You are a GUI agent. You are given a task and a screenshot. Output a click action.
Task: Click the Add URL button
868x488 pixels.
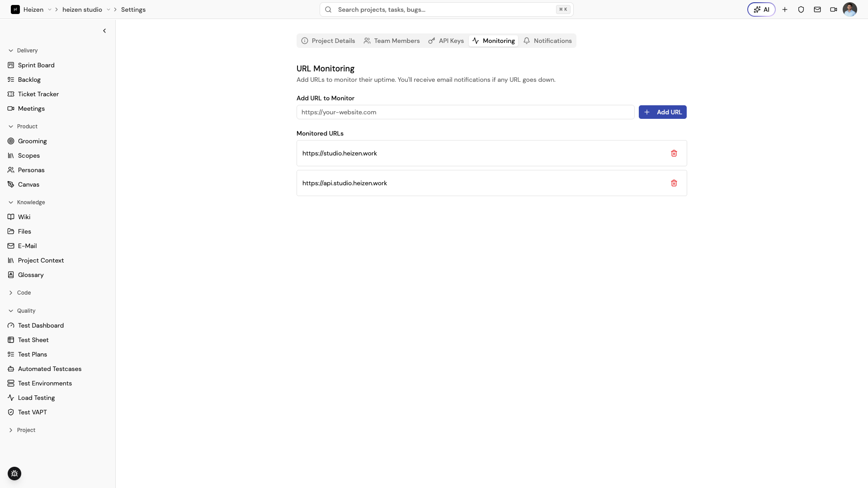pos(663,112)
